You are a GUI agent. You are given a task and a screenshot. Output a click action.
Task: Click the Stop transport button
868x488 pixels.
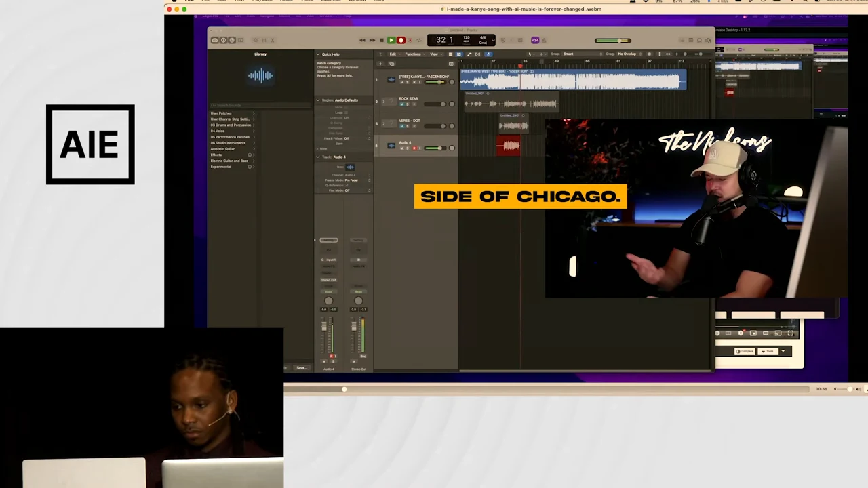pyautogui.click(x=382, y=40)
